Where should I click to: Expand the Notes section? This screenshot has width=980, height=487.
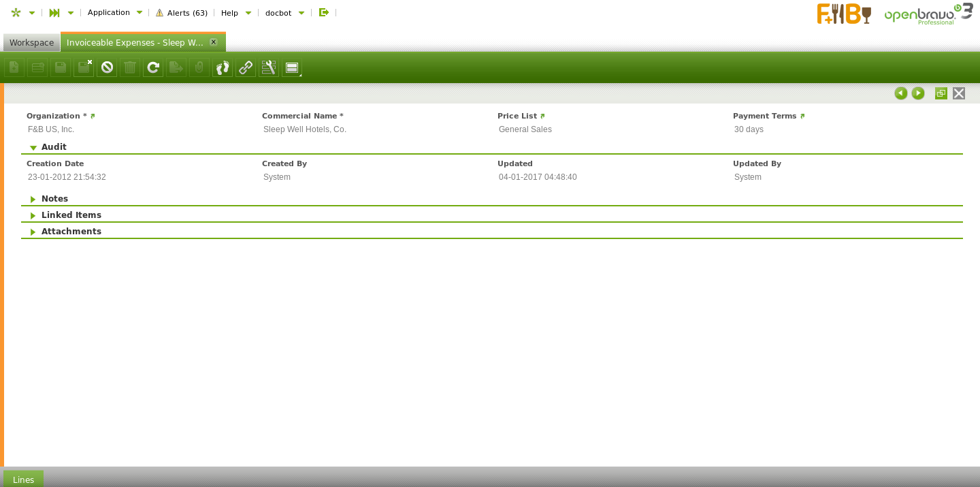(x=33, y=199)
